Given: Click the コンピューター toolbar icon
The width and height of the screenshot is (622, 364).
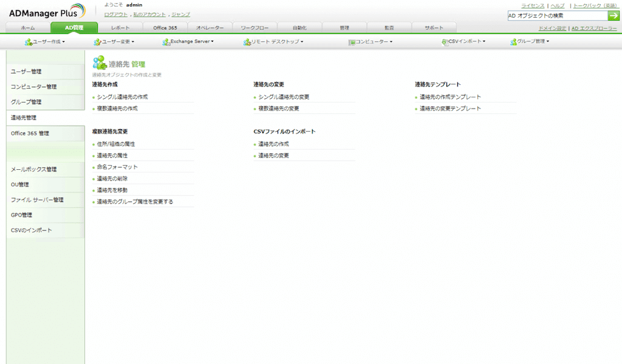Looking at the screenshot, I should click(352, 42).
